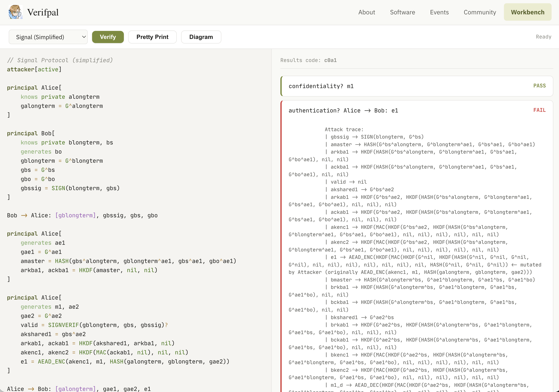Screen dimensions: 559x392
Task: Select the Workbench tab
Action: 527,12
